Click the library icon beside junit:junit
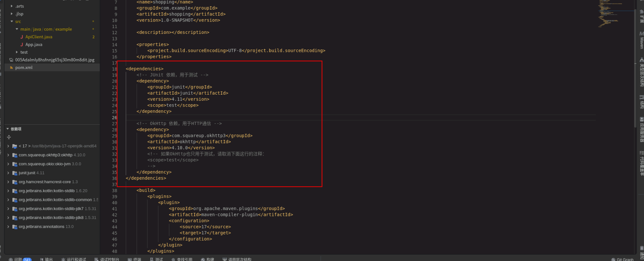644x261 pixels. [x=15, y=173]
